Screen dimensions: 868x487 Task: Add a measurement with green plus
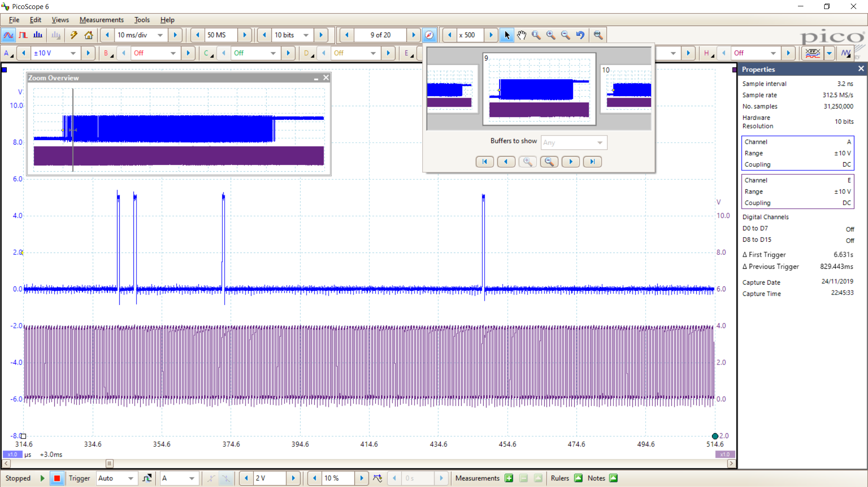509,478
